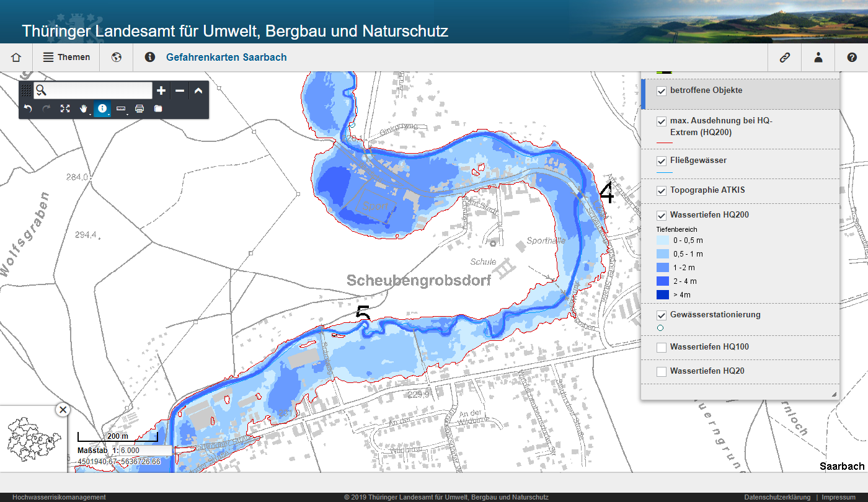Select the pan hand tool

click(84, 108)
